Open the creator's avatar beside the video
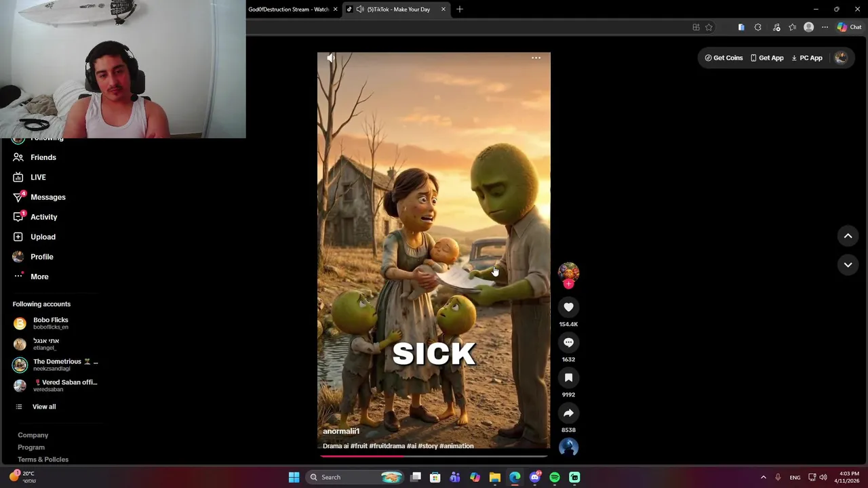This screenshot has width=868, height=488. pos(568,272)
